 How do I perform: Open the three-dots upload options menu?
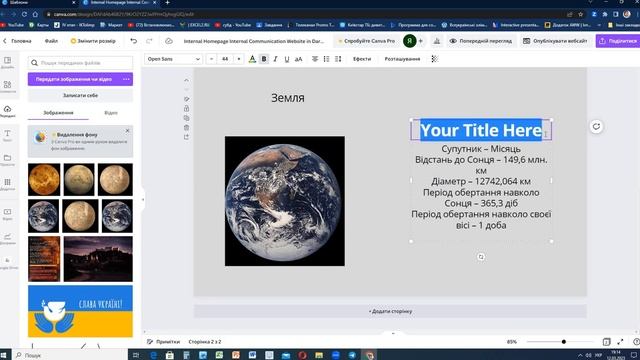(126, 79)
